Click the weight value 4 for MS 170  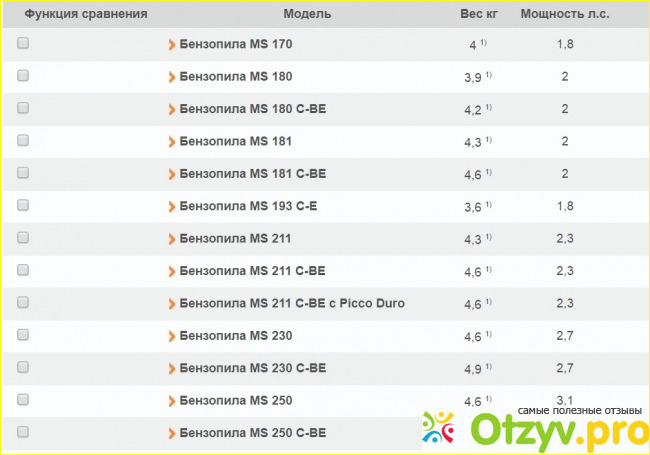(473, 45)
